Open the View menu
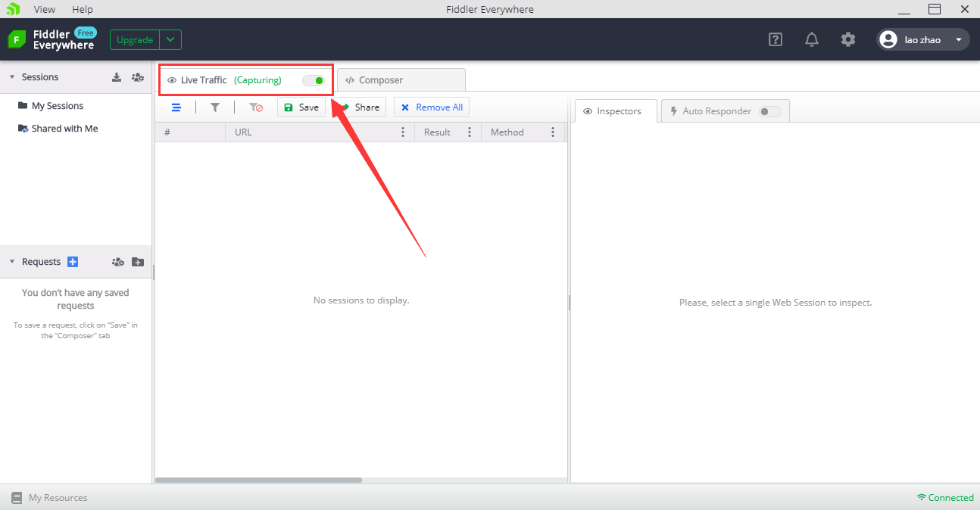980x510 pixels. [45, 9]
